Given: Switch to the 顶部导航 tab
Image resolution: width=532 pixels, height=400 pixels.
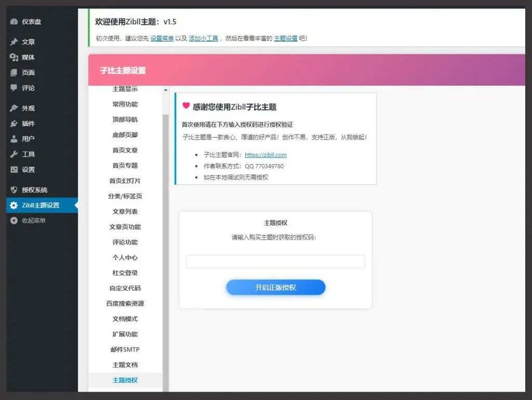Looking at the screenshot, I should [x=125, y=119].
